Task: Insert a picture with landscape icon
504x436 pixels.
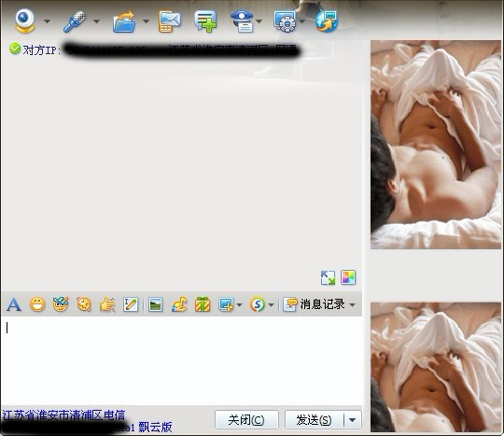Action: tap(156, 304)
